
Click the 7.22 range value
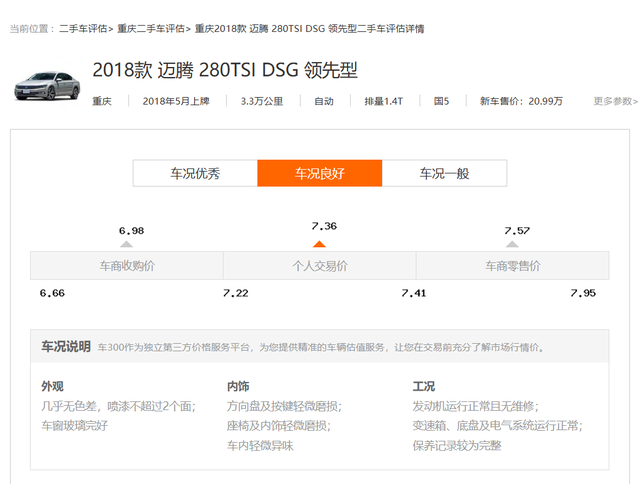point(236,293)
